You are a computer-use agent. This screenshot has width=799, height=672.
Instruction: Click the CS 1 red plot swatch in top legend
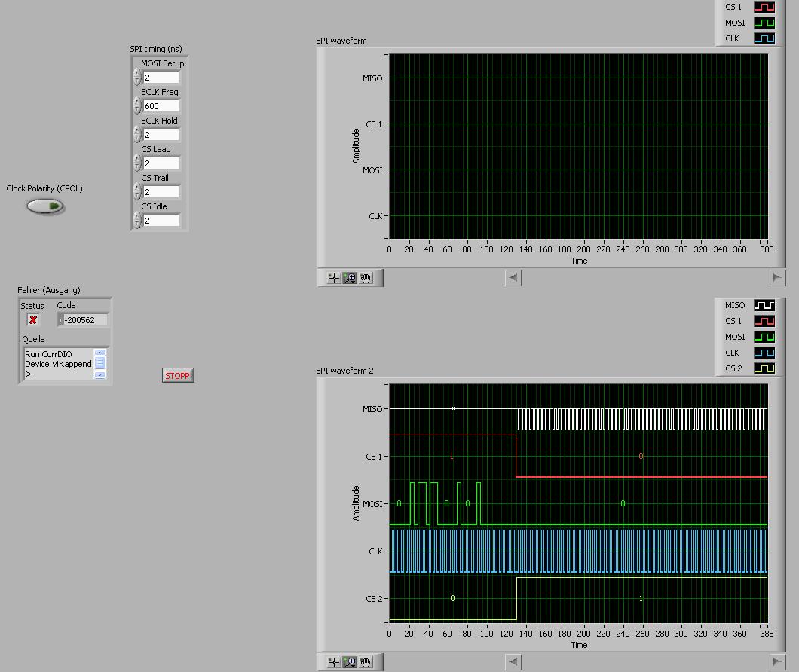tap(764, 7)
